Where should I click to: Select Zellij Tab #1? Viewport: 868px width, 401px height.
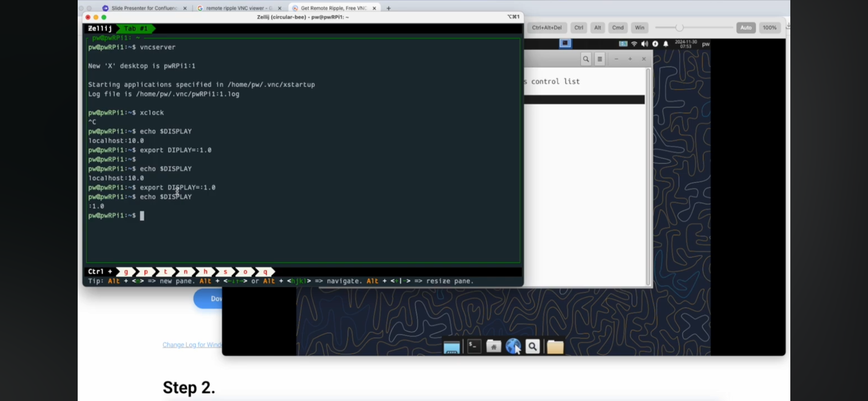point(135,28)
